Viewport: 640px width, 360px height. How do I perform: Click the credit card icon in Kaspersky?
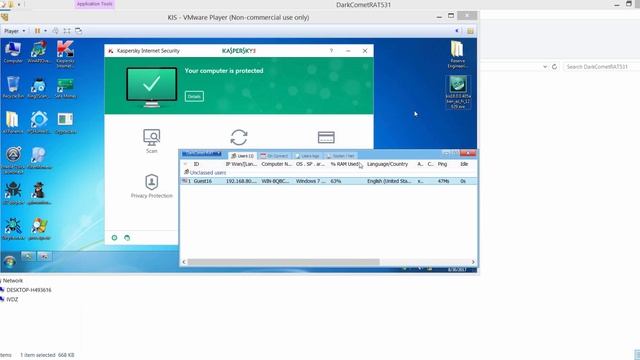[326, 137]
